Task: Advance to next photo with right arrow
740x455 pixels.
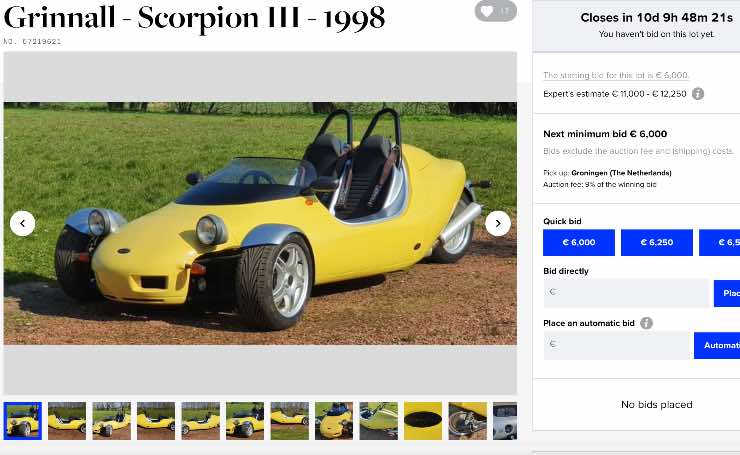Action: [498, 223]
